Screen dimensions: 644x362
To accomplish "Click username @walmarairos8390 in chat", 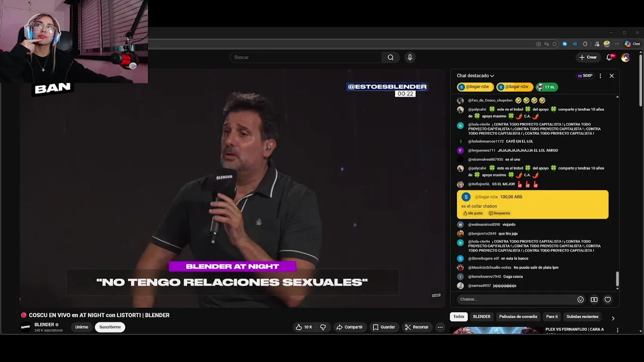I will coord(484,225).
